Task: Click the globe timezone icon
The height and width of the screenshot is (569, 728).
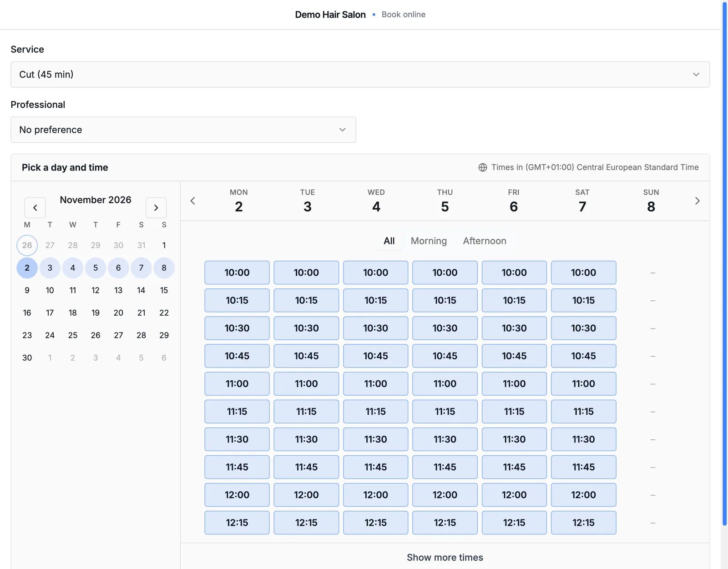Action: (483, 167)
